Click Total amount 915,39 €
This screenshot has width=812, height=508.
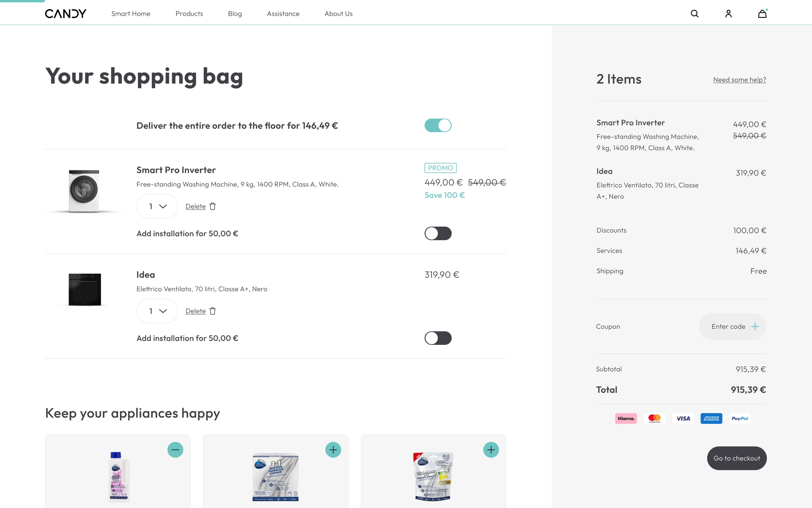point(748,390)
